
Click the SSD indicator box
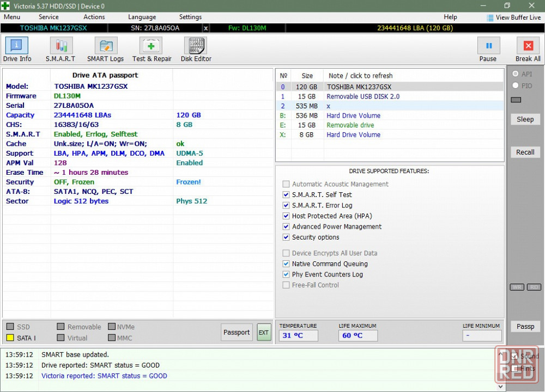[x=10, y=327]
